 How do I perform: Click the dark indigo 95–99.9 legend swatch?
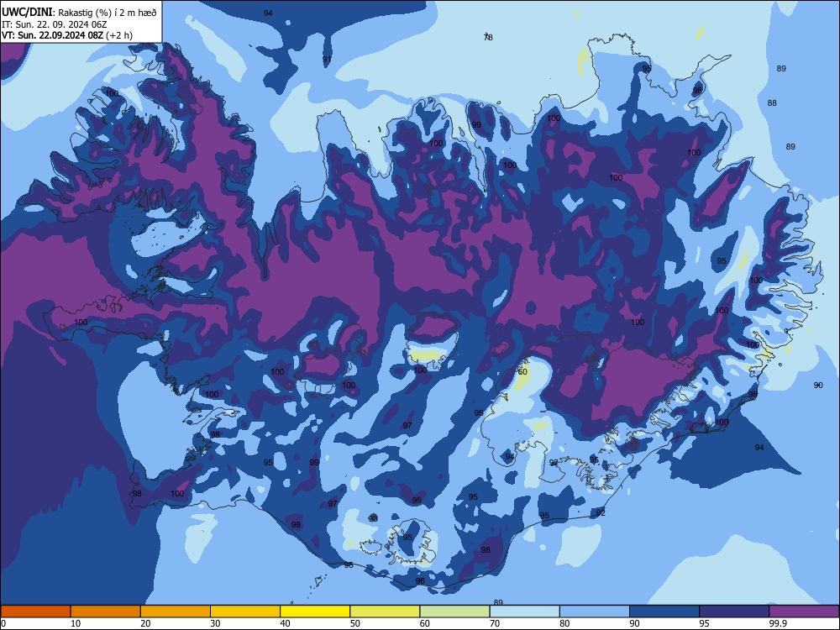(x=734, y=612)
